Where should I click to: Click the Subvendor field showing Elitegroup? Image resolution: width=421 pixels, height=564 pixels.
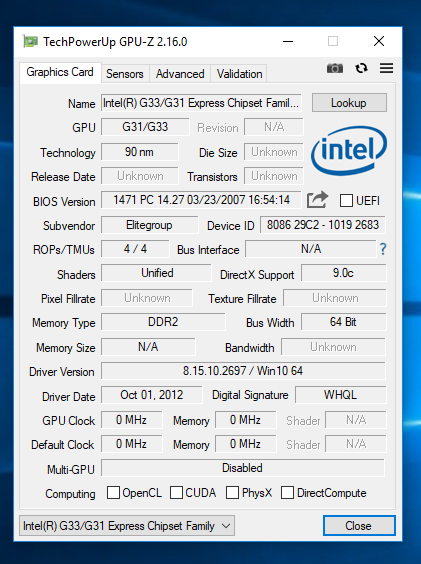[x=149, y=225]
